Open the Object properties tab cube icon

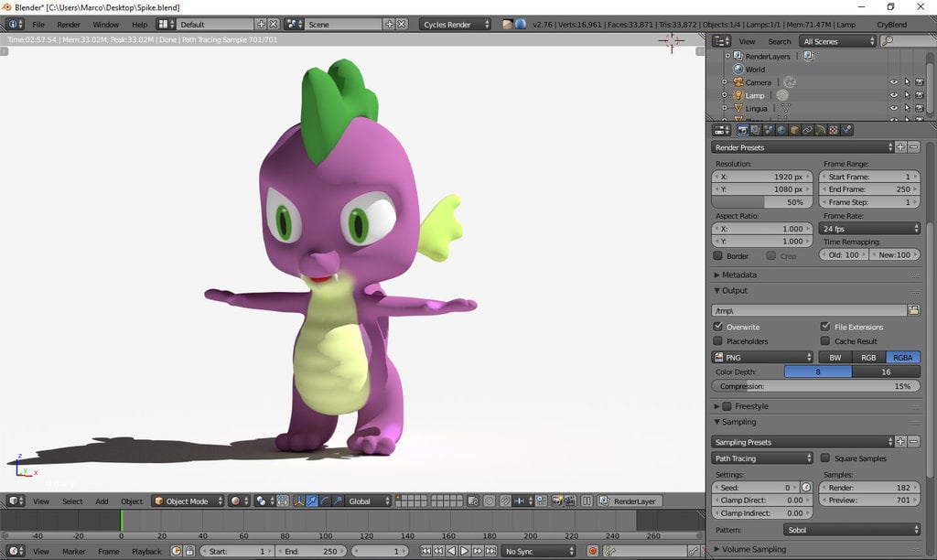pyautogui.click(x=795, y=130)
